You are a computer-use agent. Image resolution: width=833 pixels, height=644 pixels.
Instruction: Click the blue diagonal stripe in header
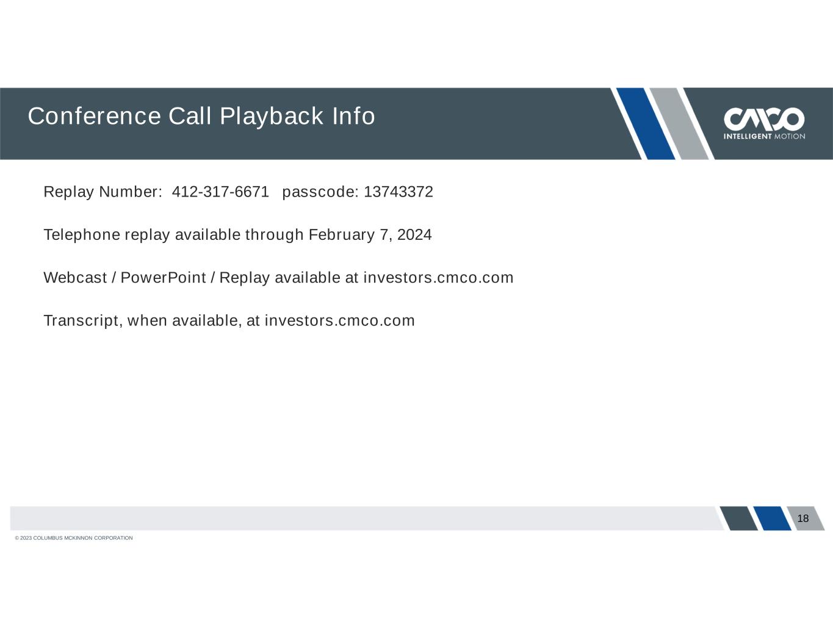click(x=646, y=123)
